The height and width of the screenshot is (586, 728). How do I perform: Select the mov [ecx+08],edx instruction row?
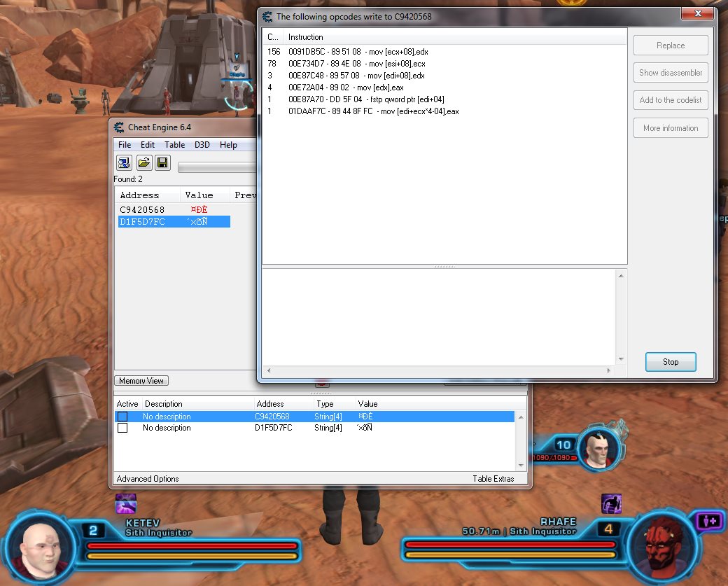pos(356,51)
